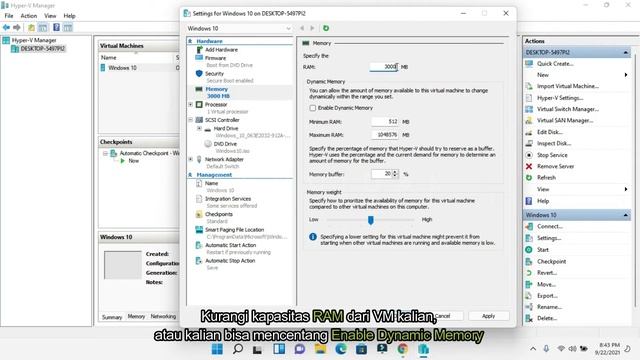
Task: Click the Rename action link
Action: (549, 307)
